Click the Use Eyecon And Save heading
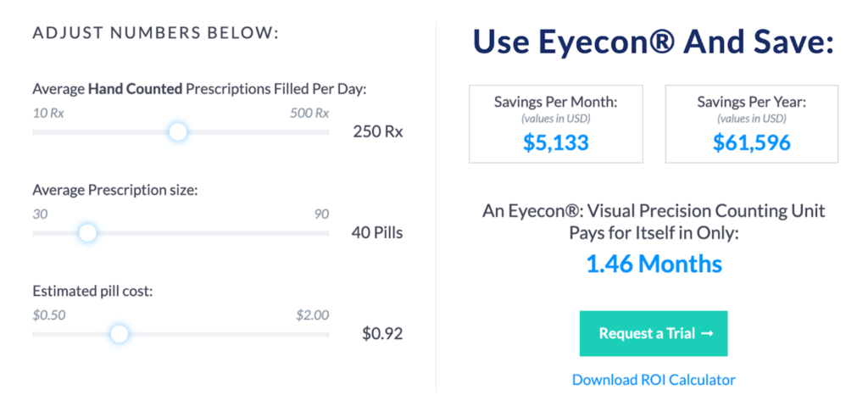Viewport: 868px width, 412px height. tap(654, 42)
